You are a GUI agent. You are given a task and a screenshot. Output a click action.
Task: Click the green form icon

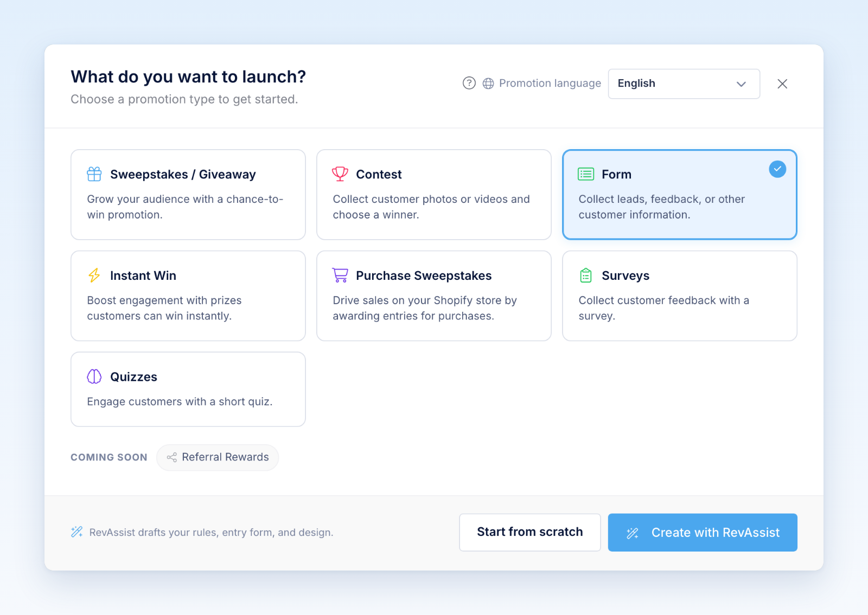click(x=586, y=174)
